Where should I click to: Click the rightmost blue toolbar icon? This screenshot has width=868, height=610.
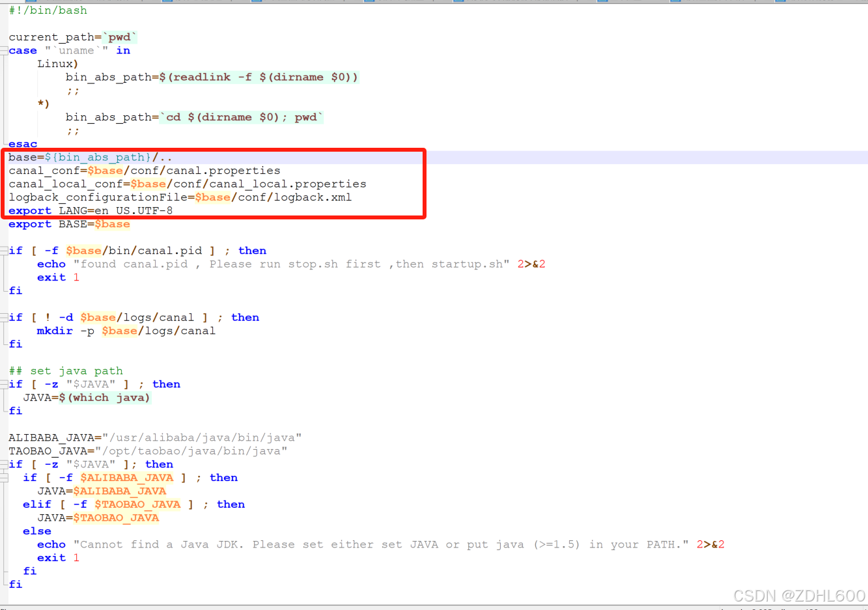pos(779,3)
